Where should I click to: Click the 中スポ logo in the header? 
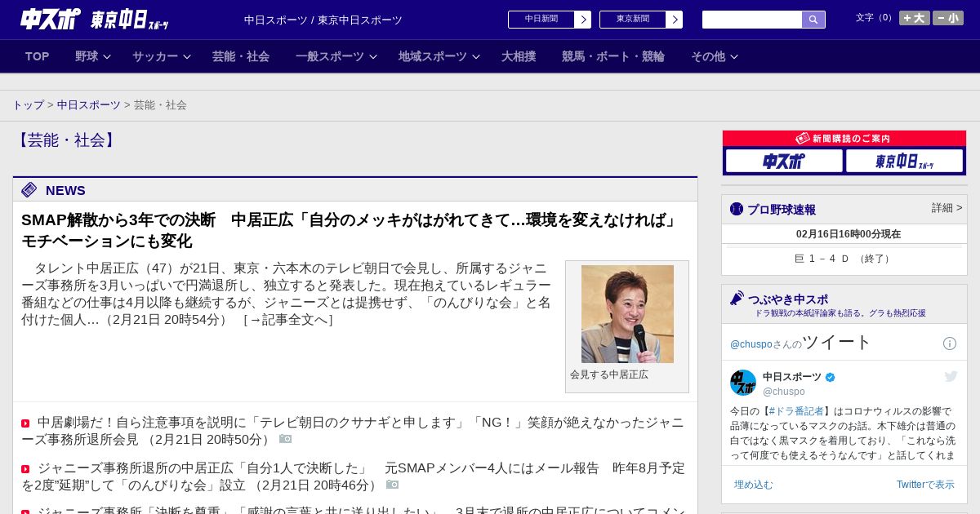click(x=51, y=19)
